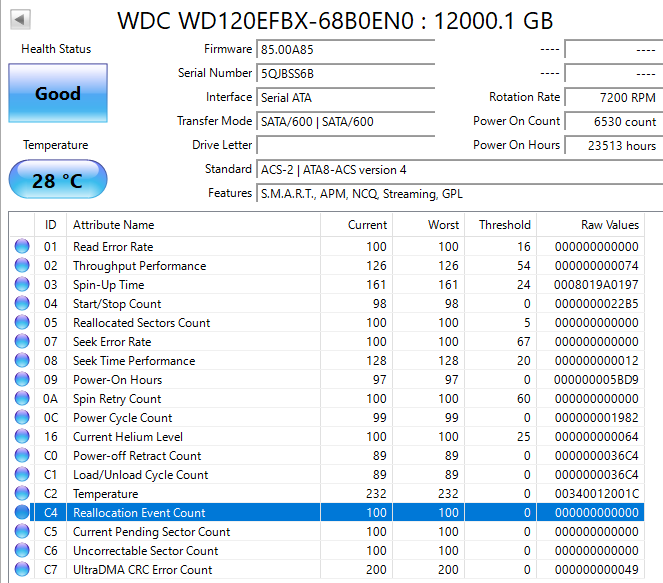Click status orb for Power-On Hours row
Image resolution: width=663 pixels, height=583 pixels.
coord(22,379)
